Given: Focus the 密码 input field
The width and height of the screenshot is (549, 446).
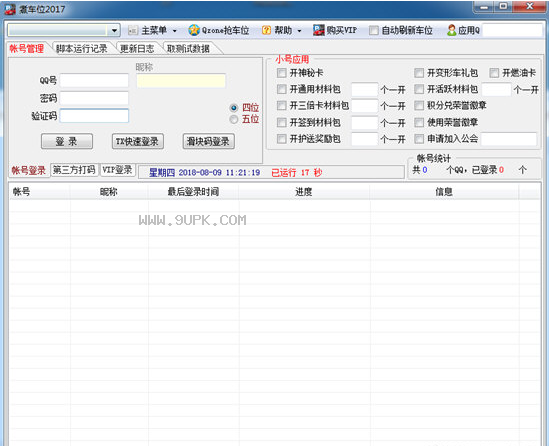Looking at the screenshot, I should 94,98.
